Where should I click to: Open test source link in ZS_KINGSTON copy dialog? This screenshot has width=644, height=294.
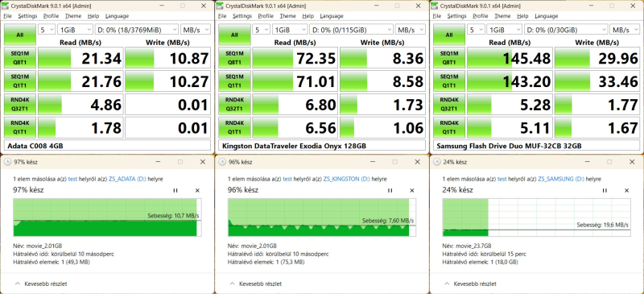287,180
